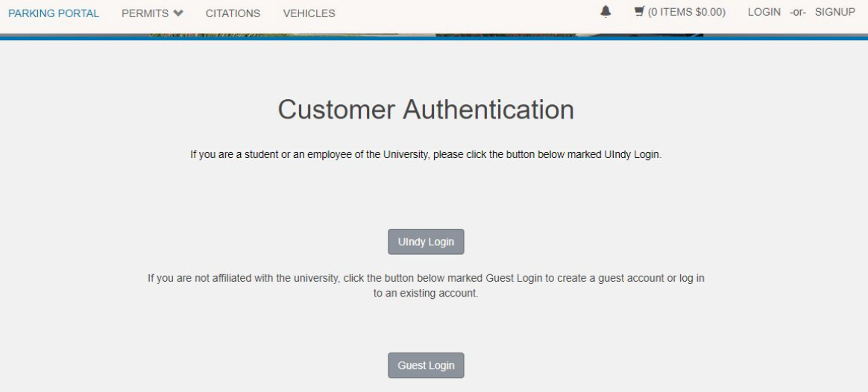Click the Customer Authentication heading
Screen dimensions: 868x392
tap(426, 110)
